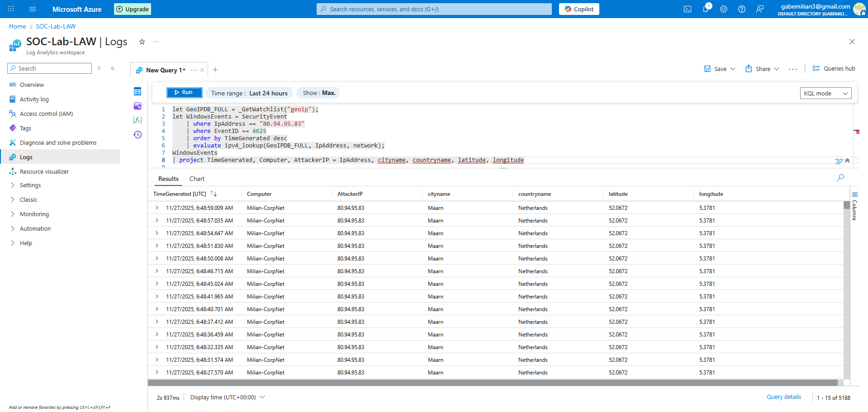The width and height of the screenshot is (868, 412).
Task: Close the New Query 1 tab
Action: tap(202, 70)
